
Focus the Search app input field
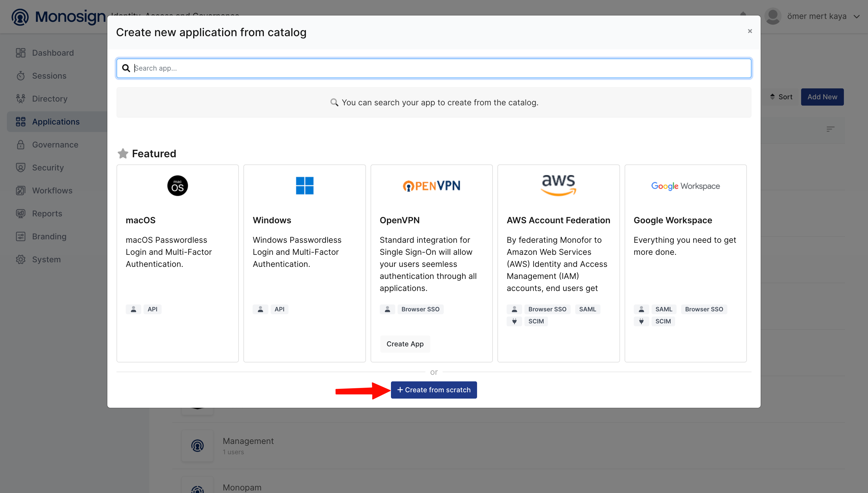coord(434,68)
